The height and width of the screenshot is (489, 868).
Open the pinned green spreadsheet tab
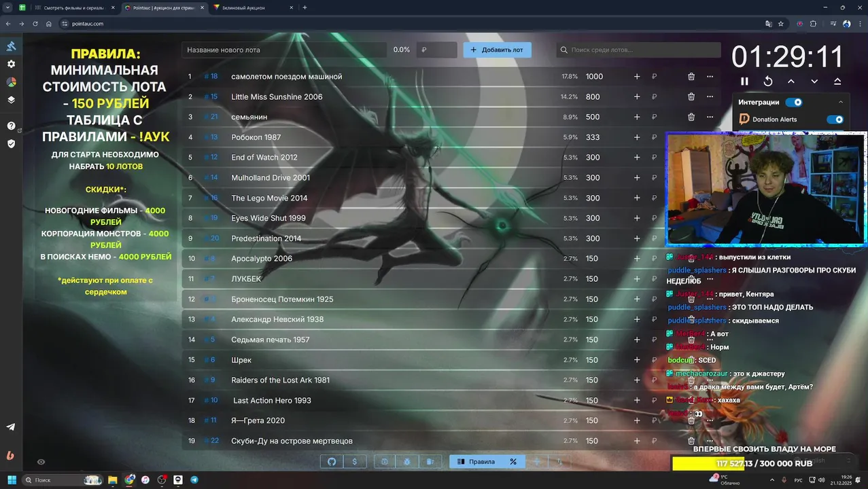tap(22, 7)
